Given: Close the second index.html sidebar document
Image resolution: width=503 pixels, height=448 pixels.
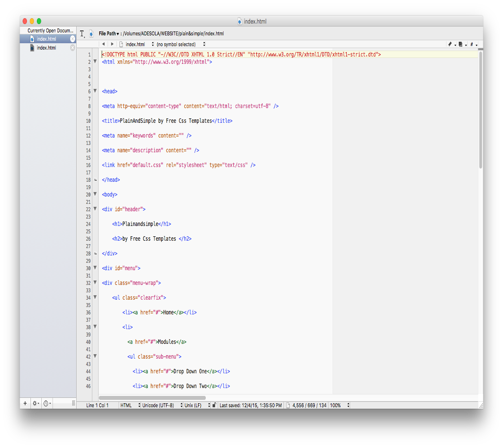Looking at the screenshot, I should [x=73, y=48].
